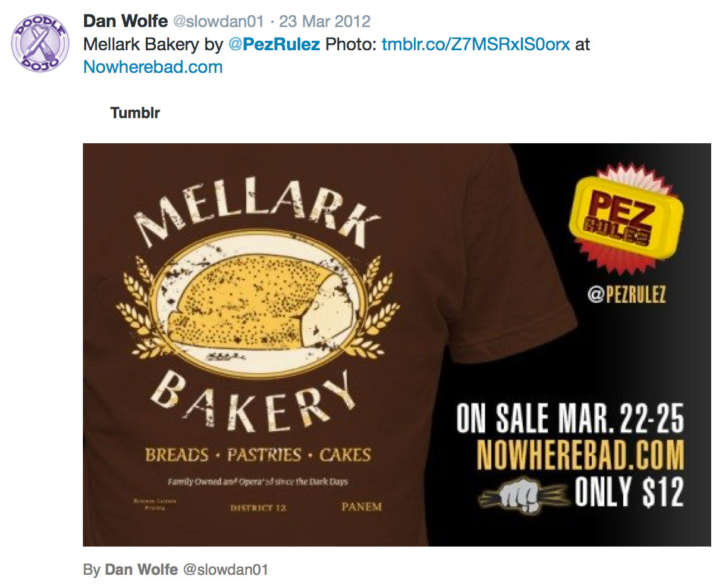Viewport: 725px width, 588px height.
Task: Click the "ONLY $12" price text
Action: tap(629, 493)
